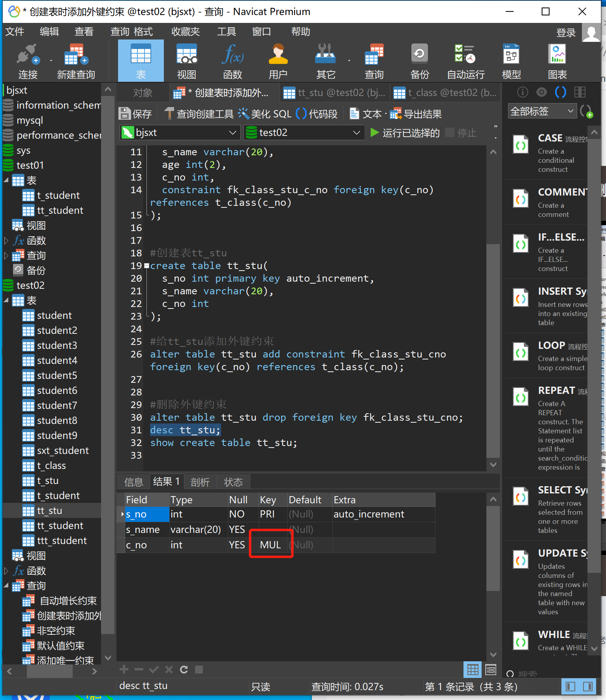The image size is (606, 700).
Task: Switch to the t_class @test02 tab
Action: pyautogui.click(x=445, y=93)
